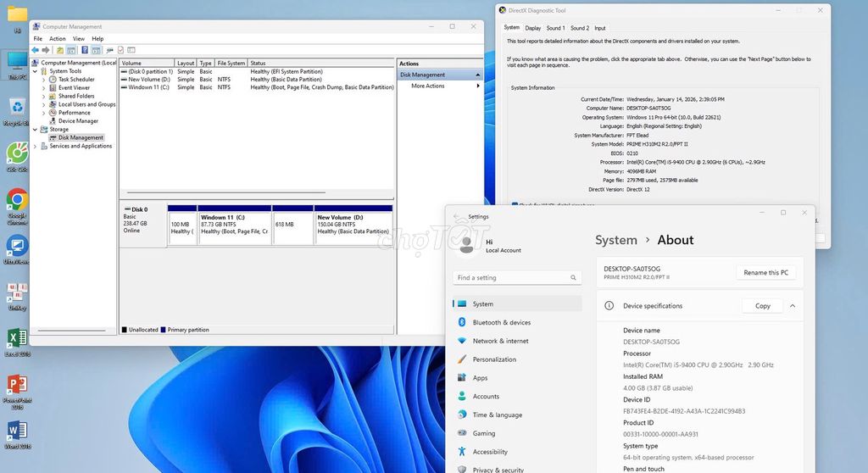Collapse the System Tools tree node

(36, 71)
